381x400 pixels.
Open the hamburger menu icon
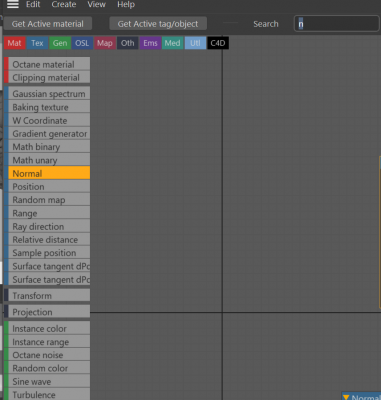[13, 4]
